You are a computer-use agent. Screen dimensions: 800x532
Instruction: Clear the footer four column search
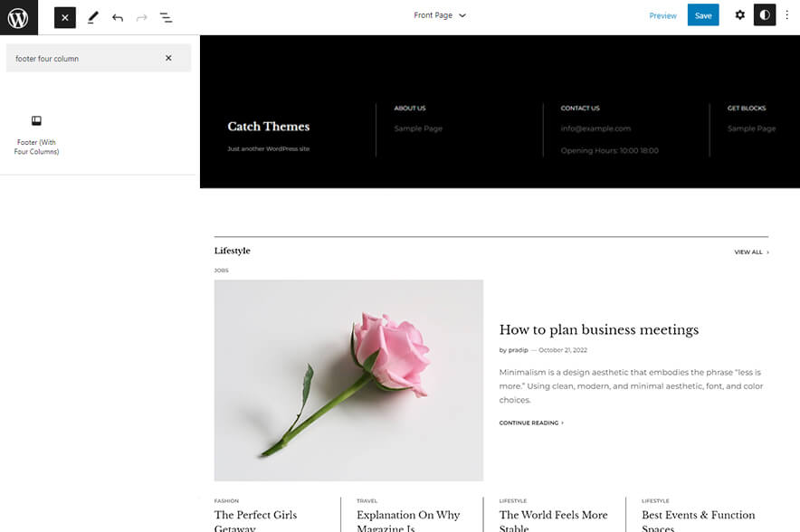(x=168, y=57)
